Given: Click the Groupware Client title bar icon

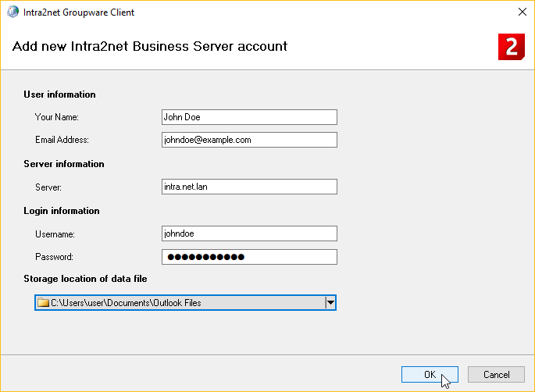Looking at the screenshot, I should coord(13,12).
